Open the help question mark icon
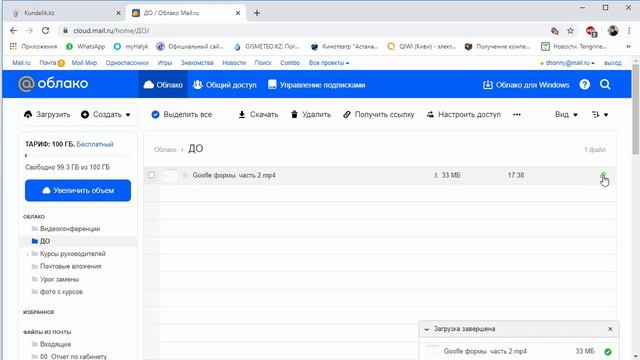 click(x=584, y=84)
